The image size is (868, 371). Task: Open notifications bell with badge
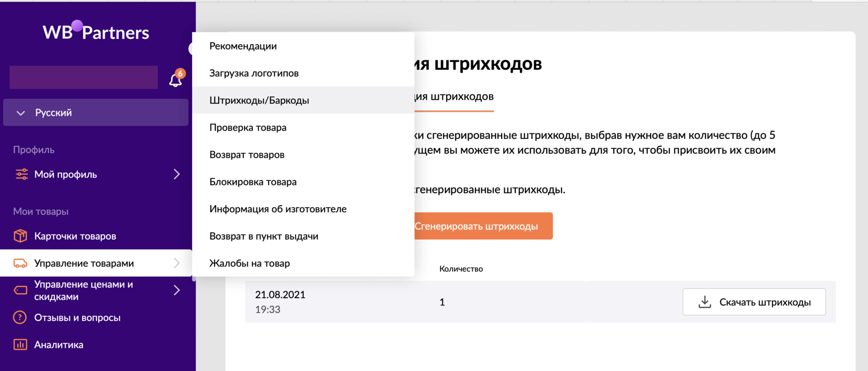click(x=176, y=80)
